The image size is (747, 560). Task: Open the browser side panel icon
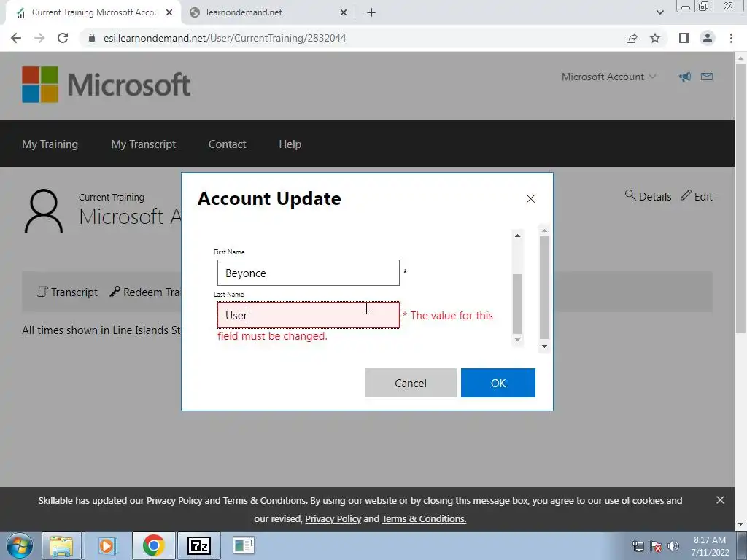coord(684,38)
